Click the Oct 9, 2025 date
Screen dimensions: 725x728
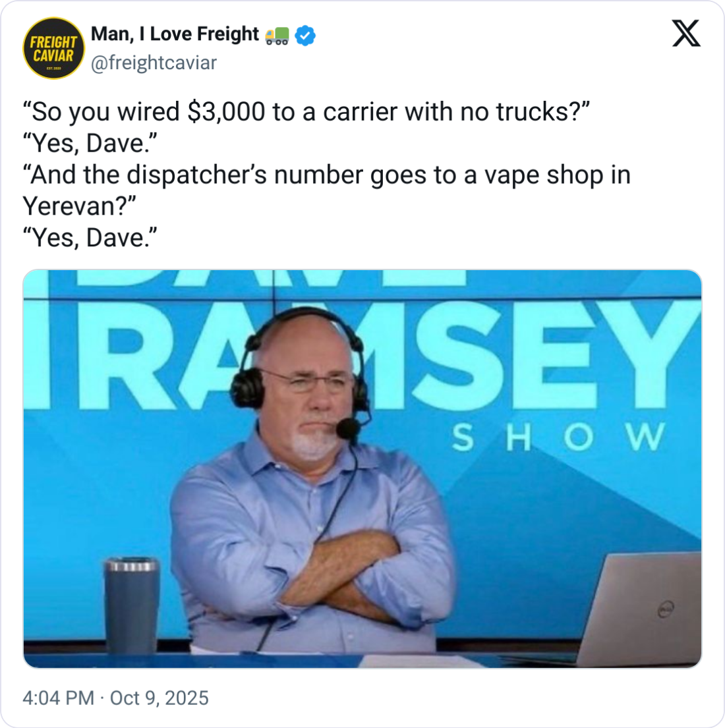[159, 698]
